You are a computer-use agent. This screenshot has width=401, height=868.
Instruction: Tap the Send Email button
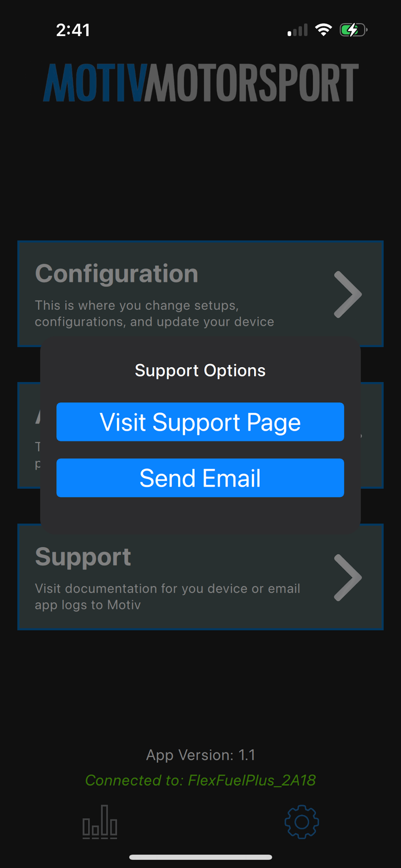click(x=200, y=478)
